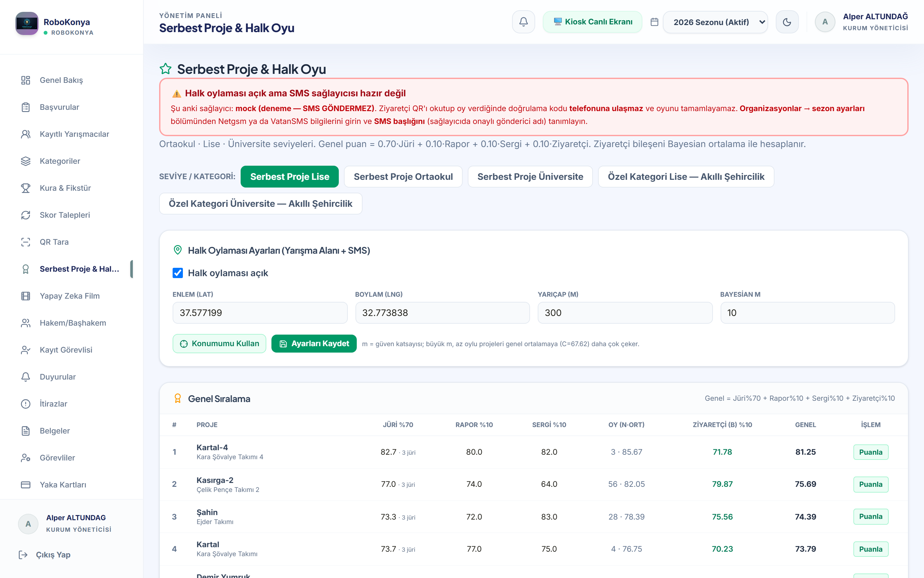The image size is (924, 578).
Task: Click the star icon beside page title
Action: (165, 69)
